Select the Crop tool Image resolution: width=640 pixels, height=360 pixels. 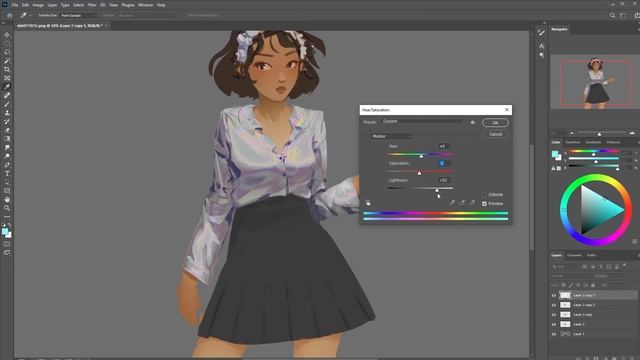click(x=7, y=69)
